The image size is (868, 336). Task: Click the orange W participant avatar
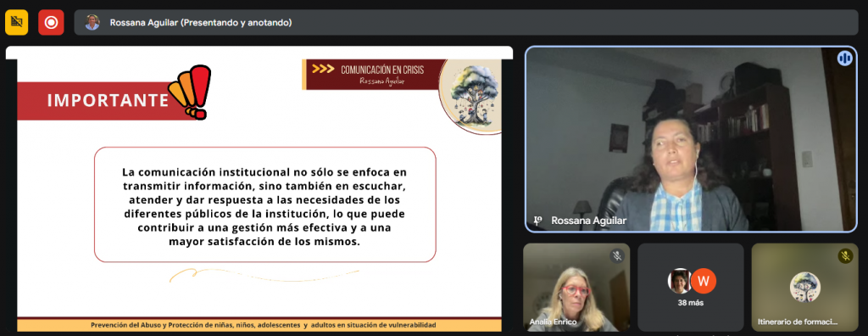coord(704,281)
